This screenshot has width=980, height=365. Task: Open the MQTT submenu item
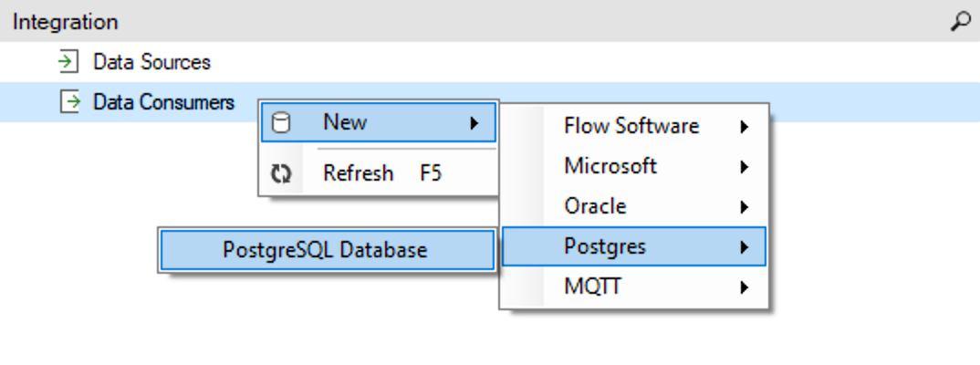point(634,287)
